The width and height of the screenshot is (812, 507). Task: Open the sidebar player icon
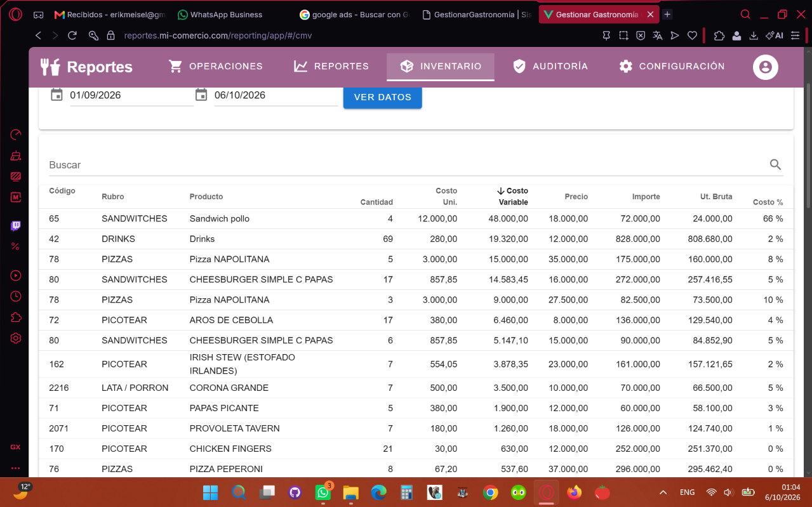(x=16, y=275)
